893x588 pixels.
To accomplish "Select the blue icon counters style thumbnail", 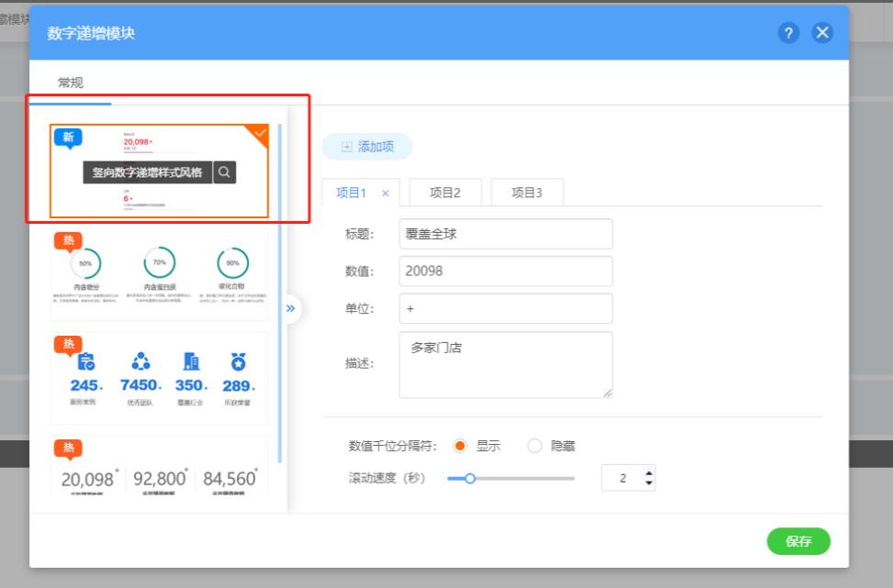I will 159,378.
